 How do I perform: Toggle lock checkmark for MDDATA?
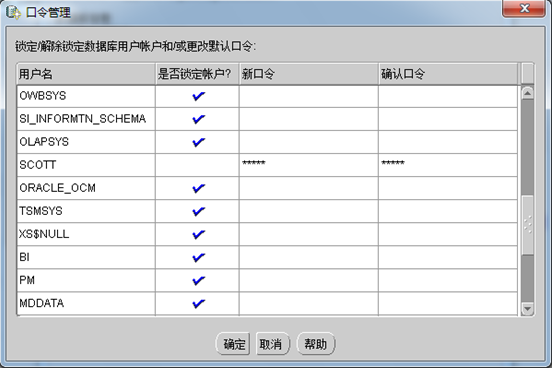[x=199, y=303]
